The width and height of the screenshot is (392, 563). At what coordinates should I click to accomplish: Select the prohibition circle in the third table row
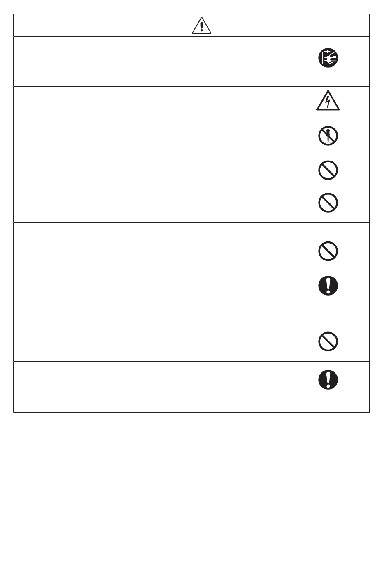[x=328, y=203]
